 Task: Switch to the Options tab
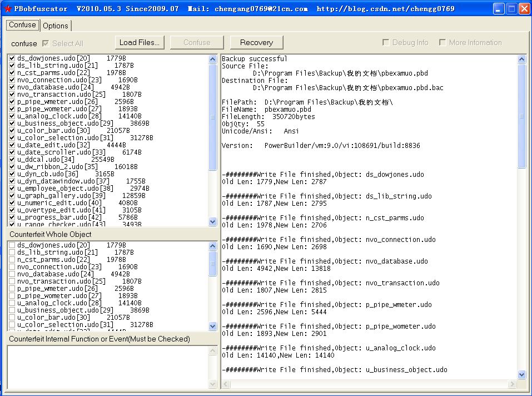coord(56,26)
